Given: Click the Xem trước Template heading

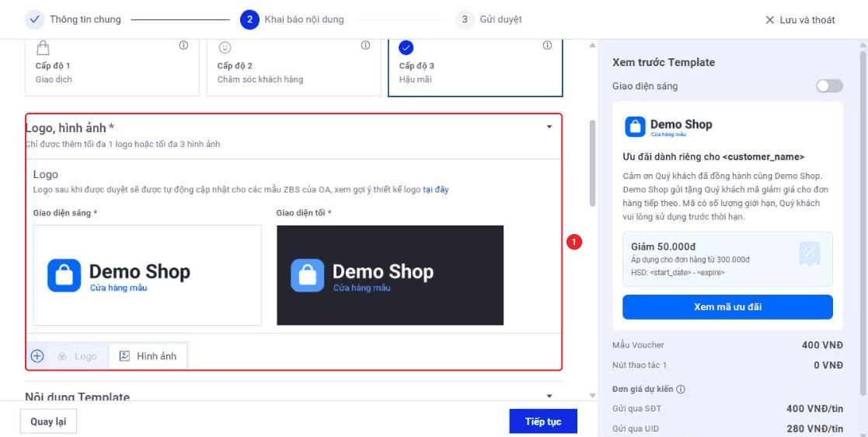Looking at the screenshot, I should coord(664,62).
